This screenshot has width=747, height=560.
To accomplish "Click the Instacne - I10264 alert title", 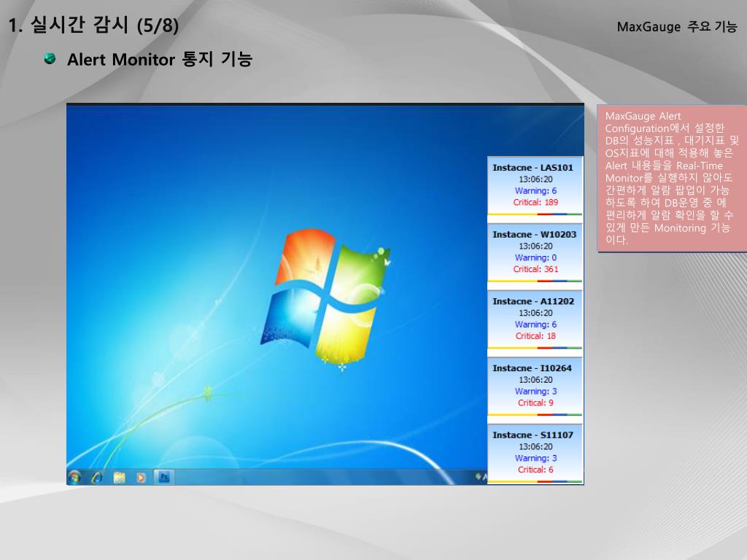I will 532,368.
